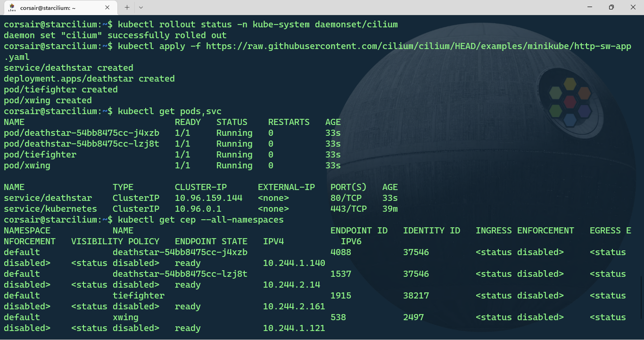The height and width of the screenshot is (340, 644).
Task: Maximize the terminal window
Action: [611, 7]
